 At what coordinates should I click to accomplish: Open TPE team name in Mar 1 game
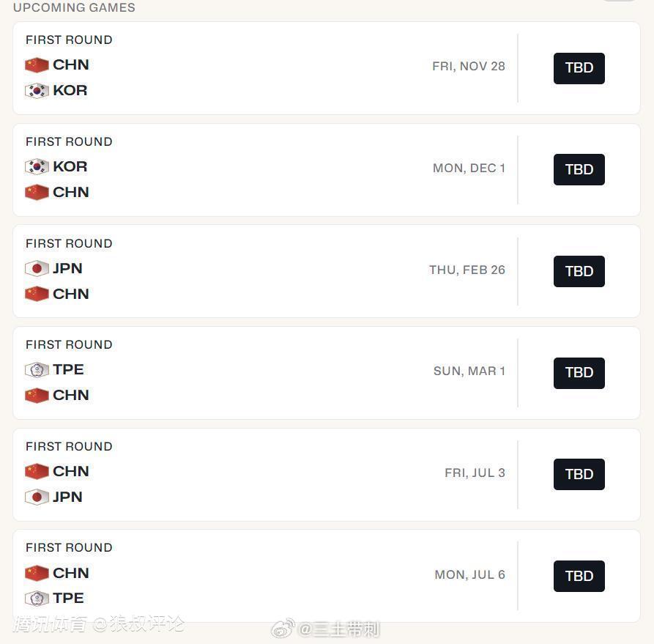tap(68, 370)
